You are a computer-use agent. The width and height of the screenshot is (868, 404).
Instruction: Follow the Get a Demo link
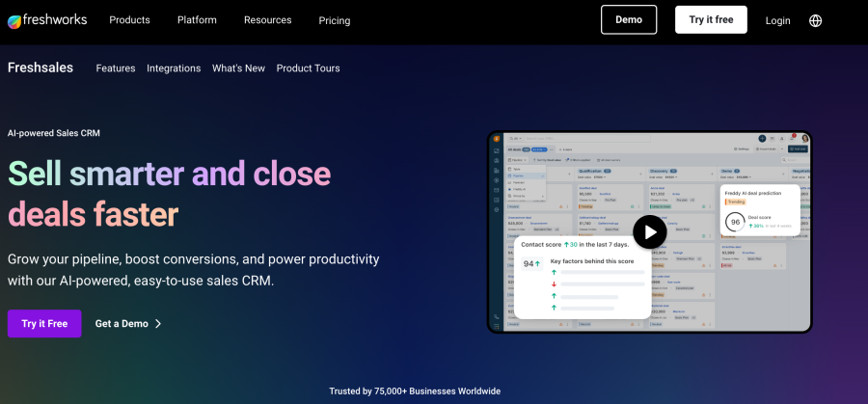[128, 324]
